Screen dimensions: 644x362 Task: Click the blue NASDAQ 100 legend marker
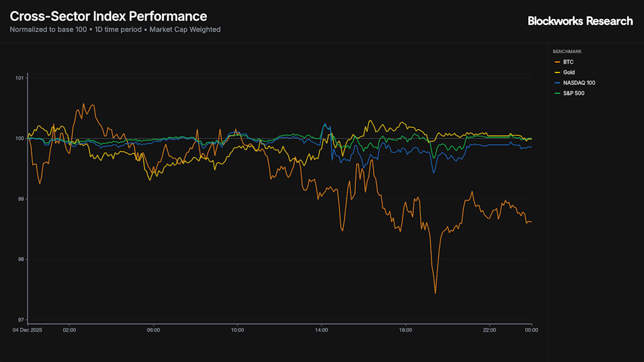point(557,82)
